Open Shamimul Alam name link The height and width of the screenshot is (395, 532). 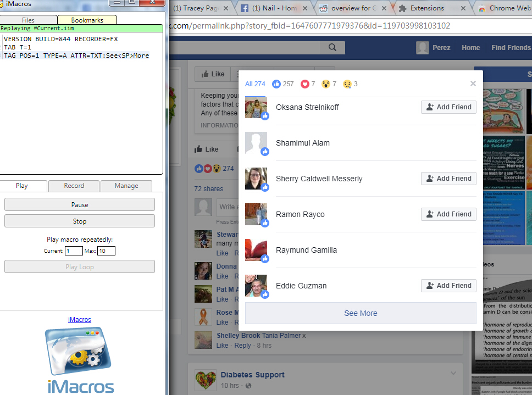(x=303, y=143)
